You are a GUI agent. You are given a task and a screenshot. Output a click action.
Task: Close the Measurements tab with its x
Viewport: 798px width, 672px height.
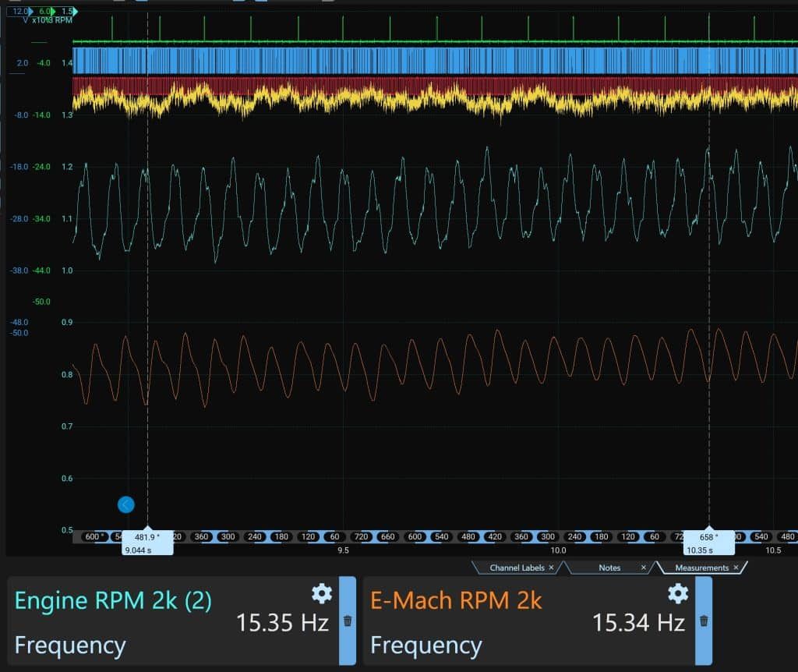736,567
